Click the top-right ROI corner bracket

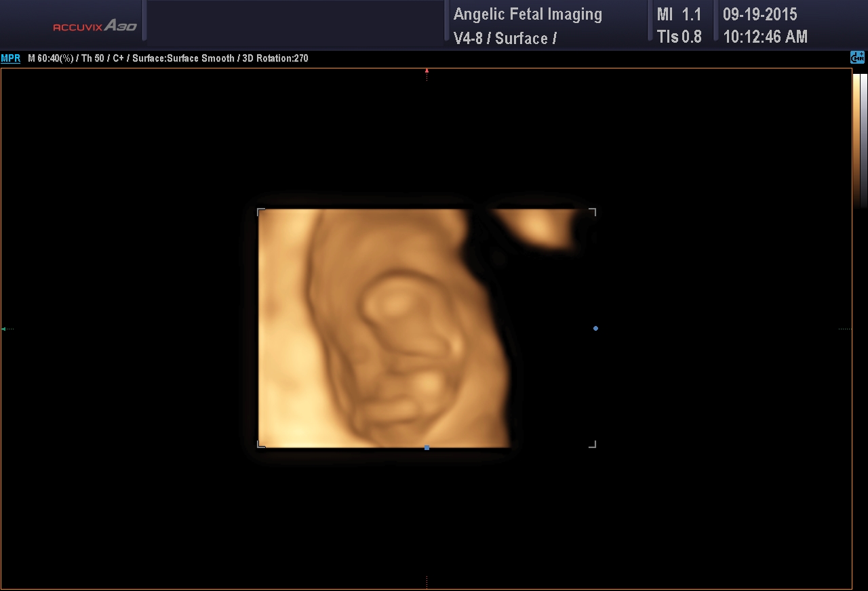coord(592,212)
